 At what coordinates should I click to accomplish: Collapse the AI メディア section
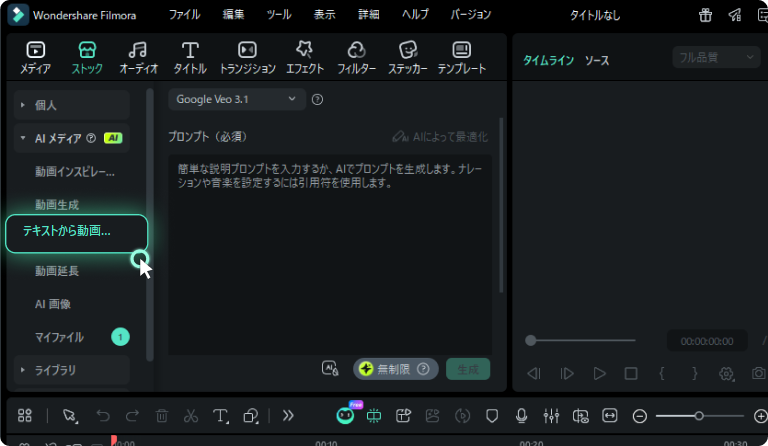coord(72,138)
